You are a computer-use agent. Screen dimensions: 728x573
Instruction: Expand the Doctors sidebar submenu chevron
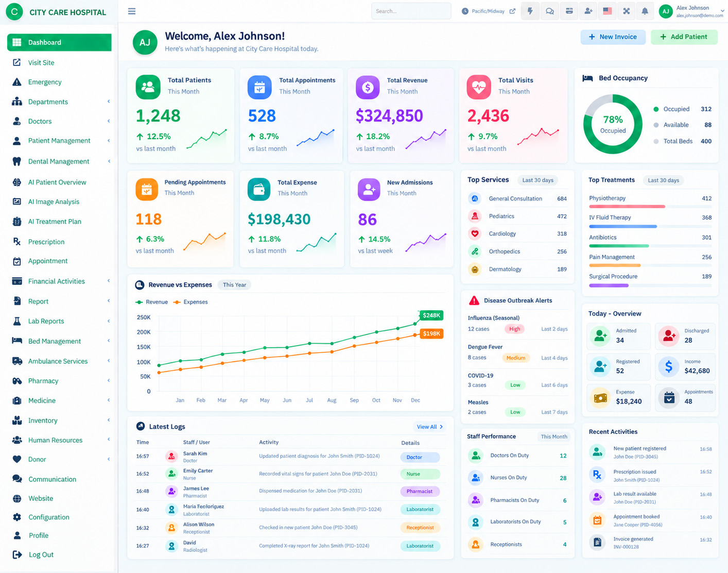point(109,121)
